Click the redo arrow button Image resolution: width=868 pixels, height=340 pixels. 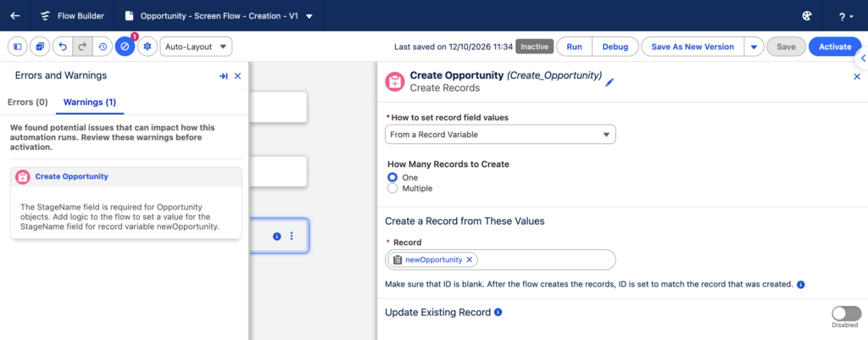tap(82, 47)
